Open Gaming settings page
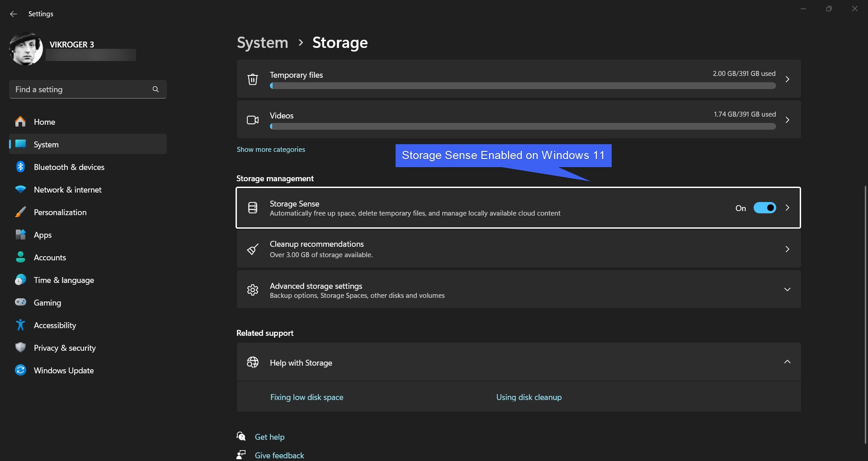Viewport: 868px width, 461px height. click(88, 302)
